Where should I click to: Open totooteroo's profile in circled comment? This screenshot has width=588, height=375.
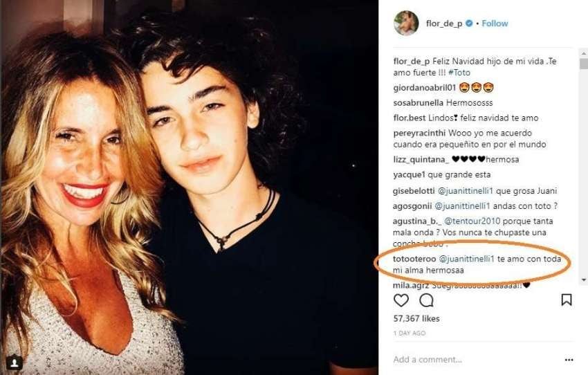pos(414,259)
